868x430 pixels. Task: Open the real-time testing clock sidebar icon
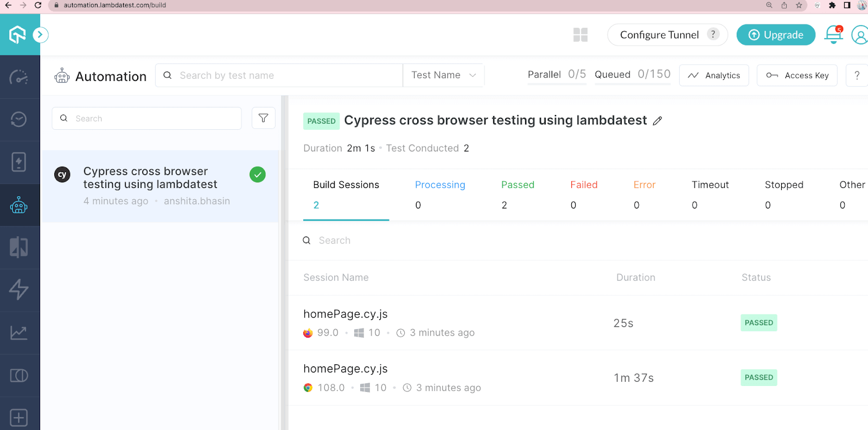click(19, 119)
